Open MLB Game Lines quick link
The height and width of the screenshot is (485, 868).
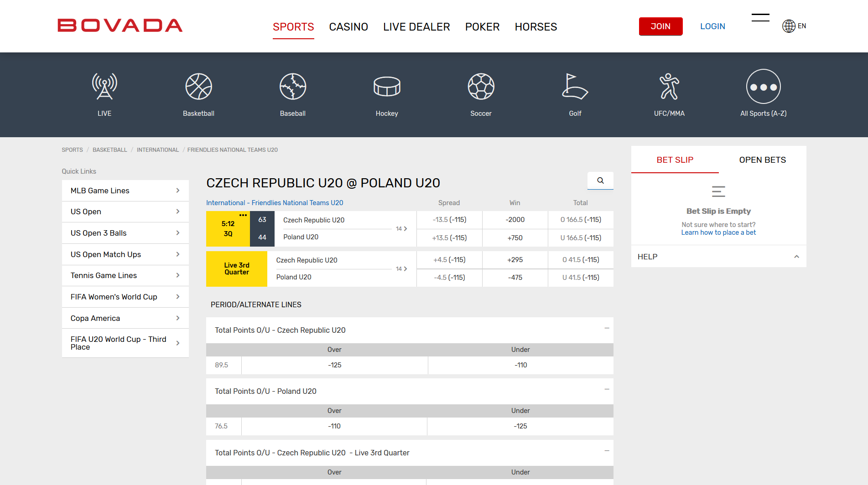coord(125,191)
